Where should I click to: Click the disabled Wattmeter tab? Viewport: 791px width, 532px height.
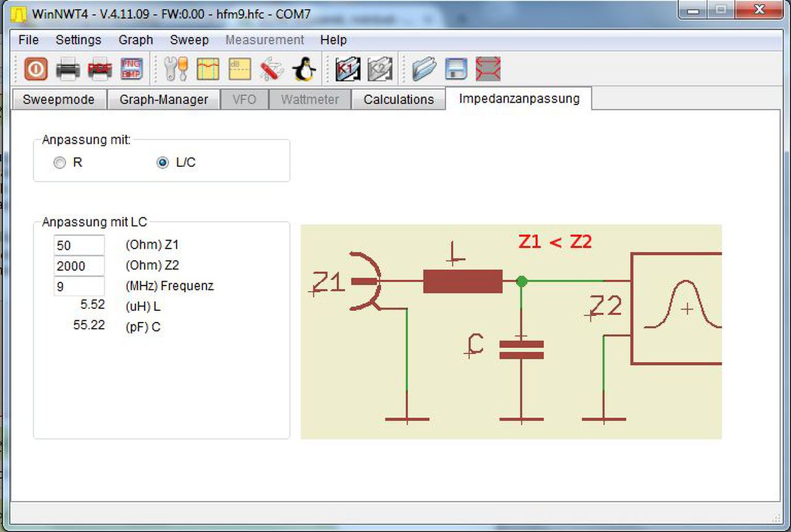pos(310,99)
